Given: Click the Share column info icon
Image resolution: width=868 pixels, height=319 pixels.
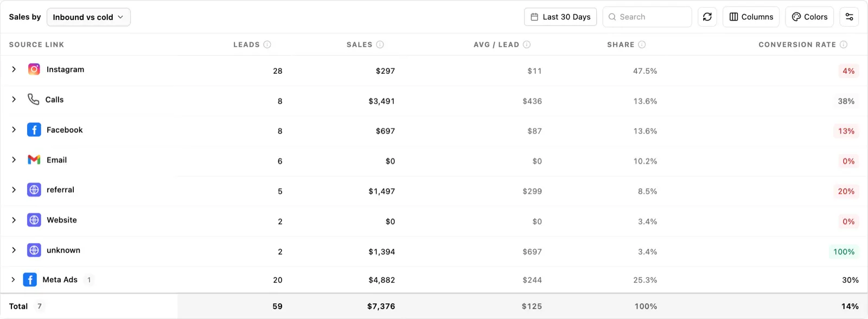Looking at the screenshot, I should [x=642, y=44].
